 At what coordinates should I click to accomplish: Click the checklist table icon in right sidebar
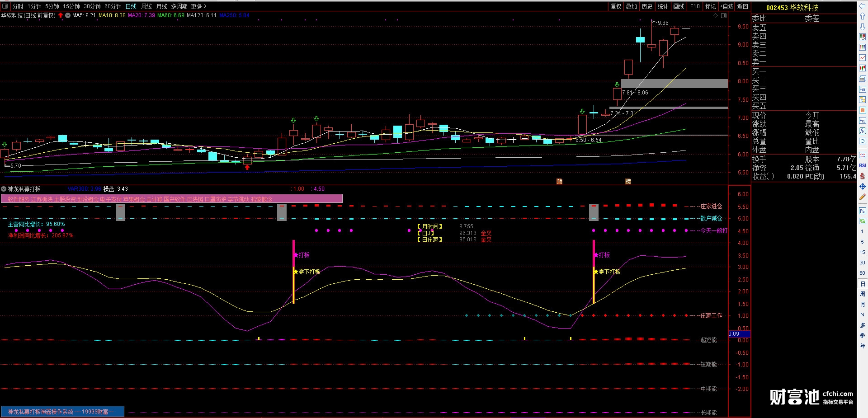coord(862,37)
